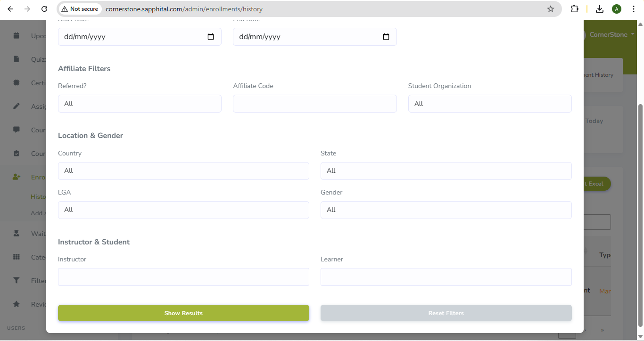Open the browser extensions puzzle icon

point(574,9)
